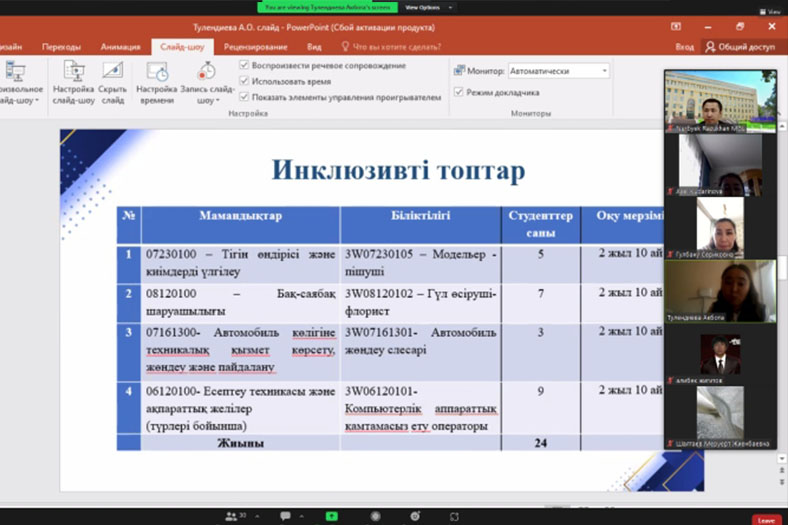Switch to the Переходы tab
The image size is (788, 525).
click(x=61, y=46)
